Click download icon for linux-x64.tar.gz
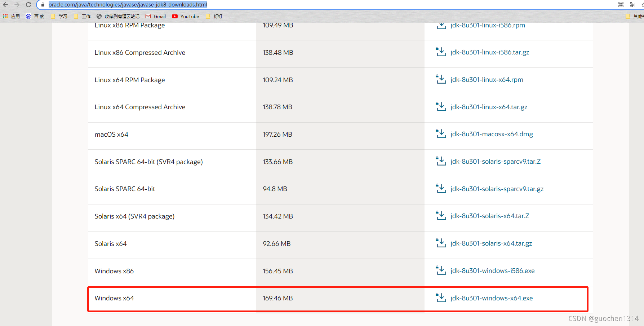Screen dimensions: 644x326 pos(441,107)
